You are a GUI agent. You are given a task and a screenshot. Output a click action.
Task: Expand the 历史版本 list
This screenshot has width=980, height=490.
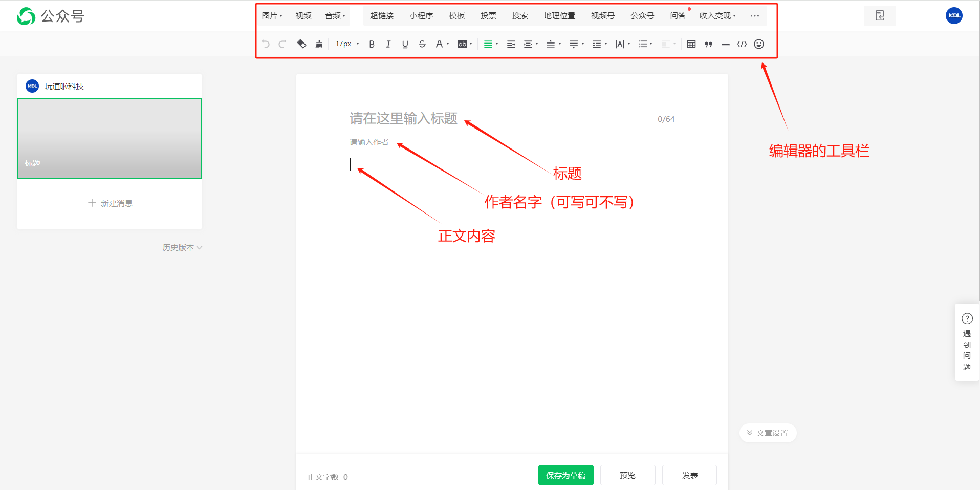pyautogui.click(x=182, y=247)
